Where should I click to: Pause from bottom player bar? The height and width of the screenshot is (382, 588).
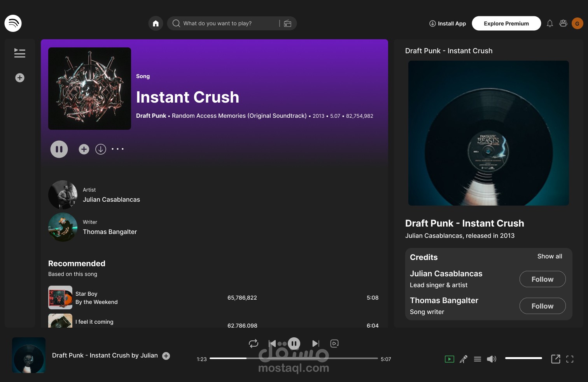294,344
